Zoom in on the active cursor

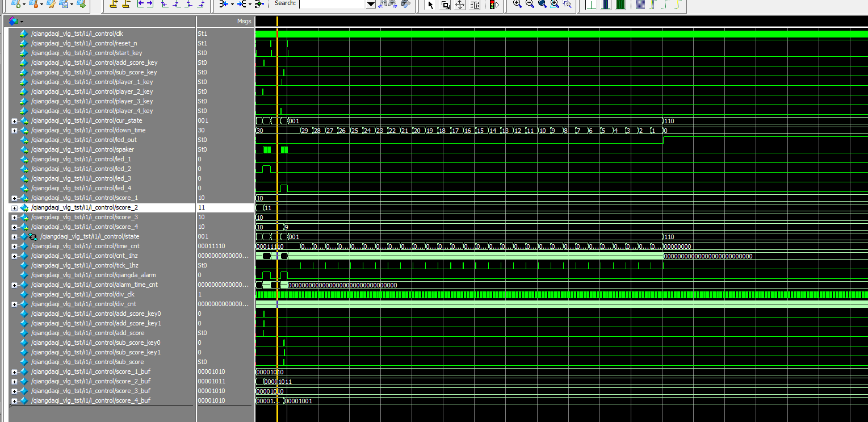click(555, 4)
